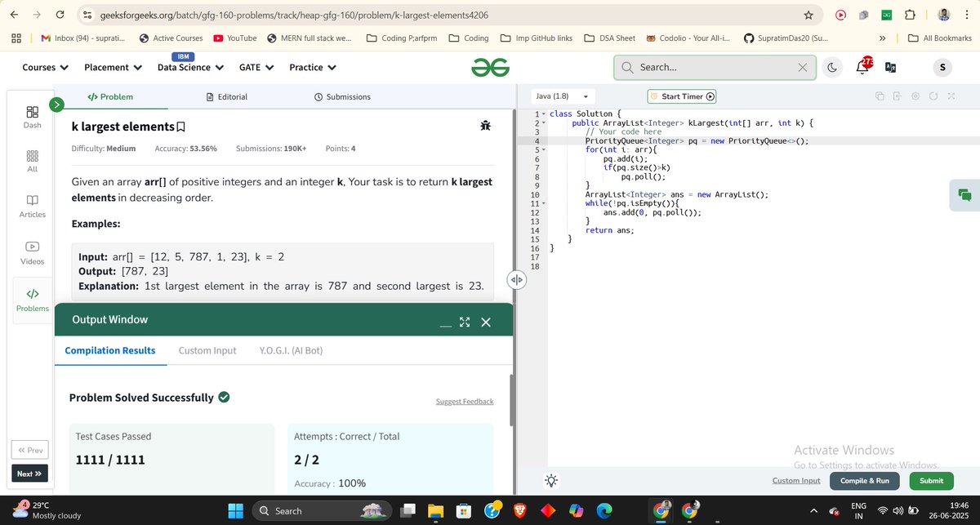Fold the while loop at line 11
Screen dimensions: 980x525
click(544, 203)
